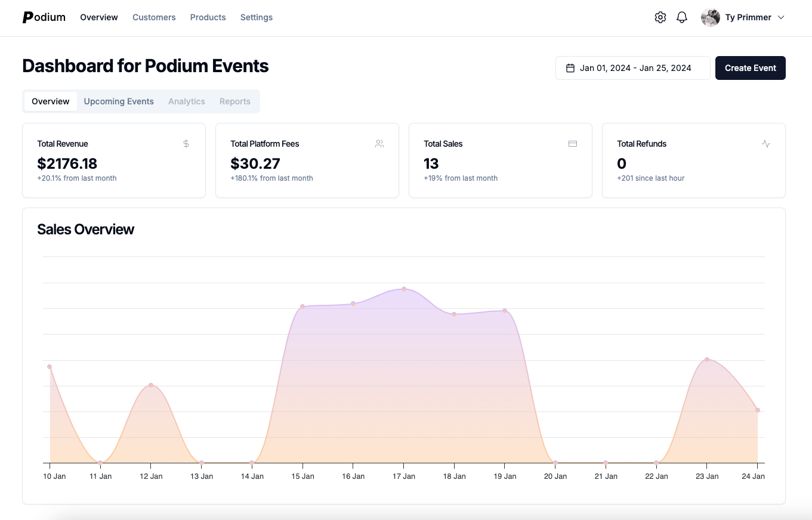The height and width of the screenshot is (520, 812).
Task: Open Customers in top navigation
Action: 154,17
